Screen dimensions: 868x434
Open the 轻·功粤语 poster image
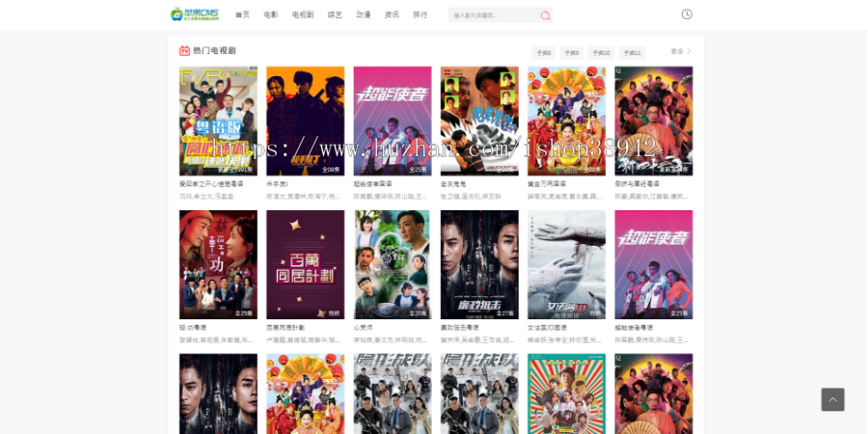click(218, 264)
